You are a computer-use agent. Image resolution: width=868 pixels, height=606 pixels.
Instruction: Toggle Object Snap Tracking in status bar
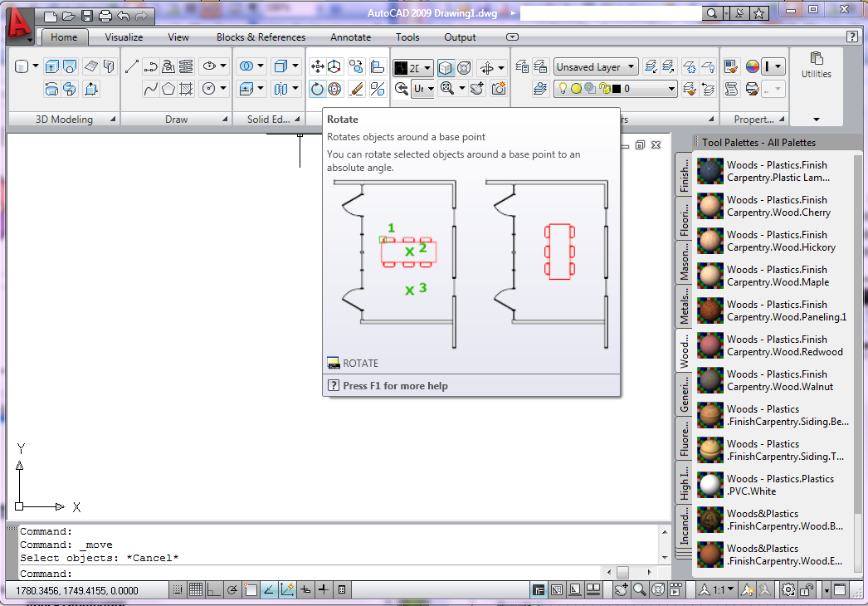click(x=269, y=590)
